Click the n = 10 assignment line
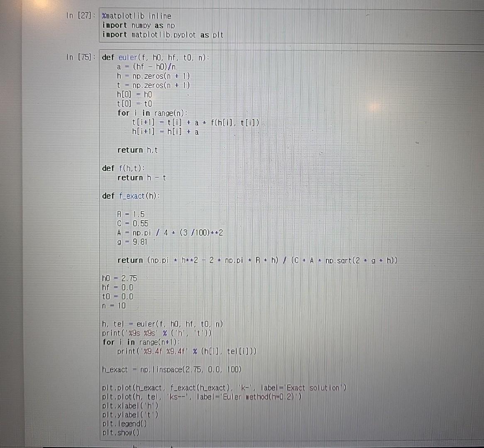The width and height of the screenshot is (484, 448). pos(112,306)
